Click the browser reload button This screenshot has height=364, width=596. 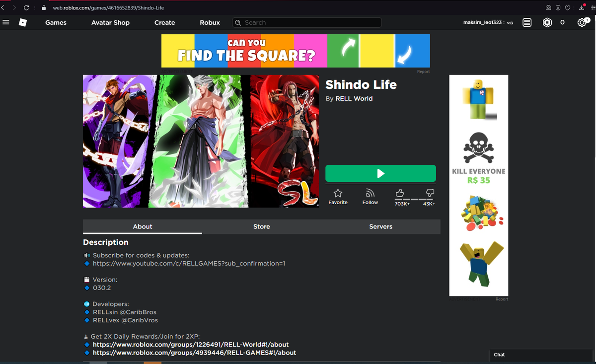(x=26, y=7)
